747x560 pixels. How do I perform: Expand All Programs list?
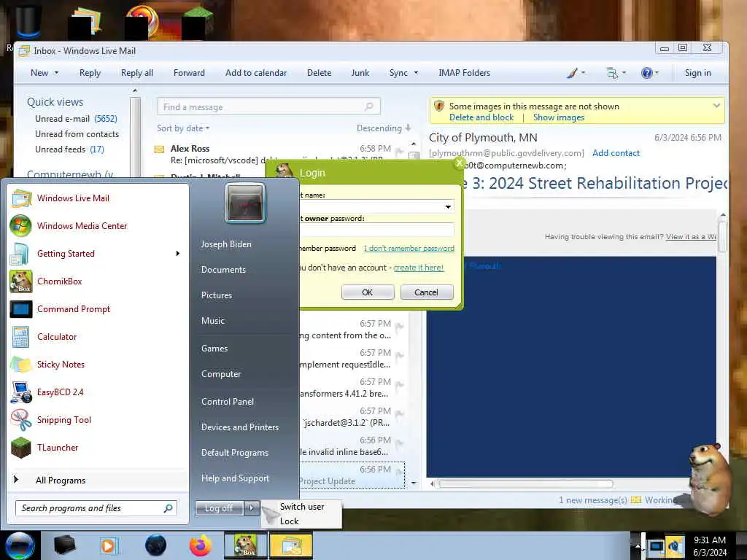click(x=61, y=480)
